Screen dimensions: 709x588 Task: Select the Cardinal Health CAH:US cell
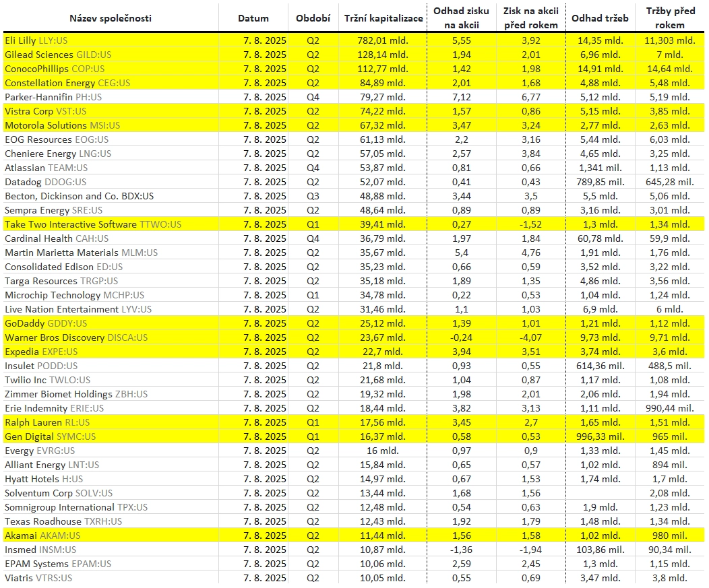pyautogui.click(x=111, y=238)
